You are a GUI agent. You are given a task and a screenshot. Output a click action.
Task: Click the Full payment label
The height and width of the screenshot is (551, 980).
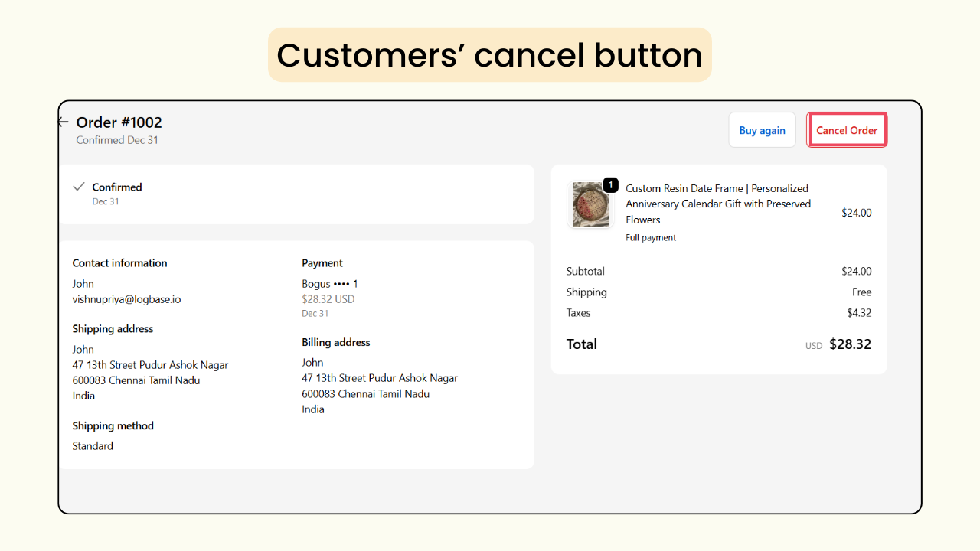tap(650, 237)
